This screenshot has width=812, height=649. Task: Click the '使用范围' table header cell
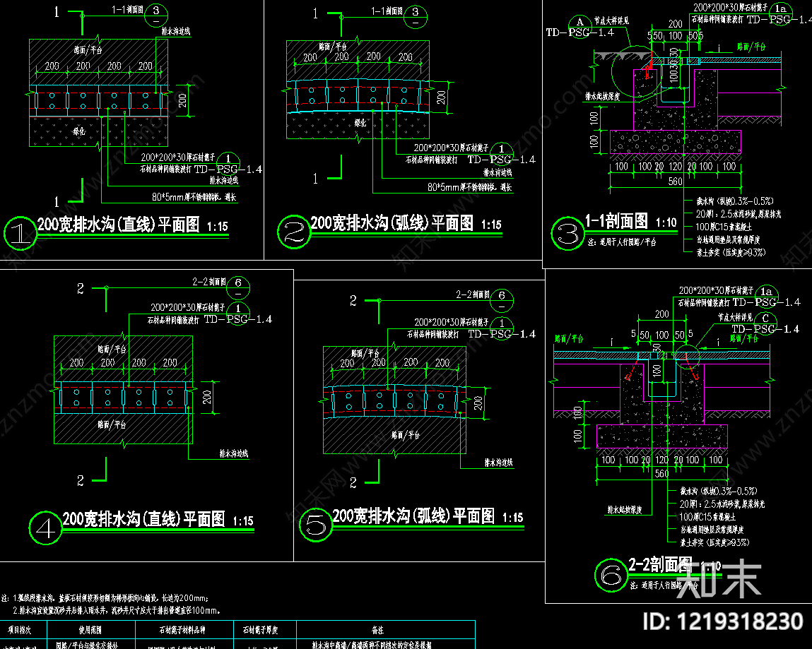(90, 630)
